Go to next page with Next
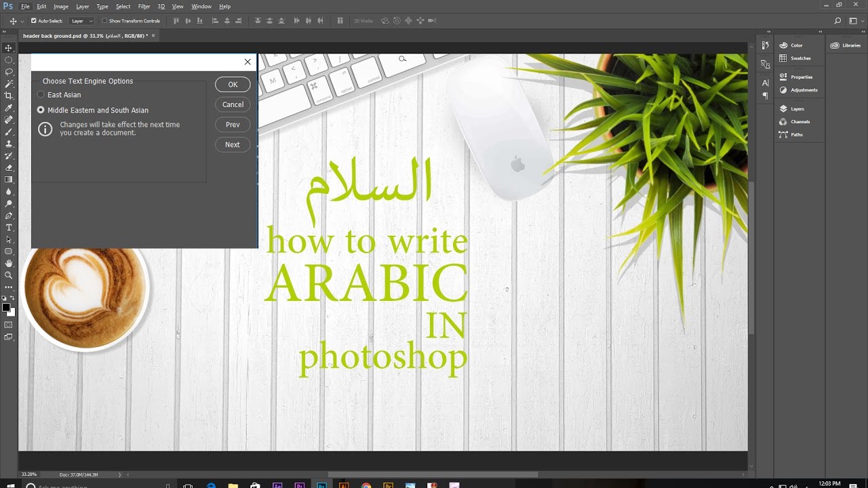868x488 pixels. [x=233, y=144]
